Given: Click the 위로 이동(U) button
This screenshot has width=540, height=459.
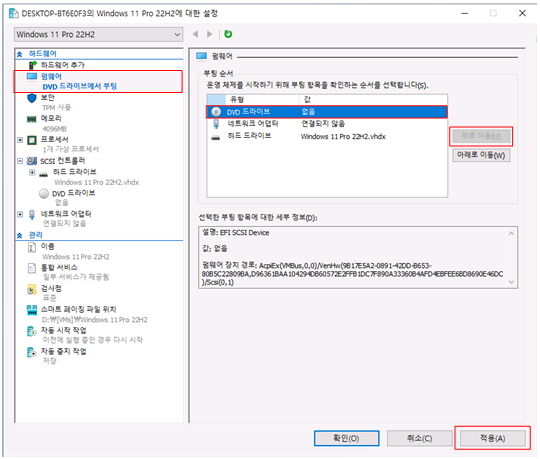Looking at the screenshot, I should point(481,136).
